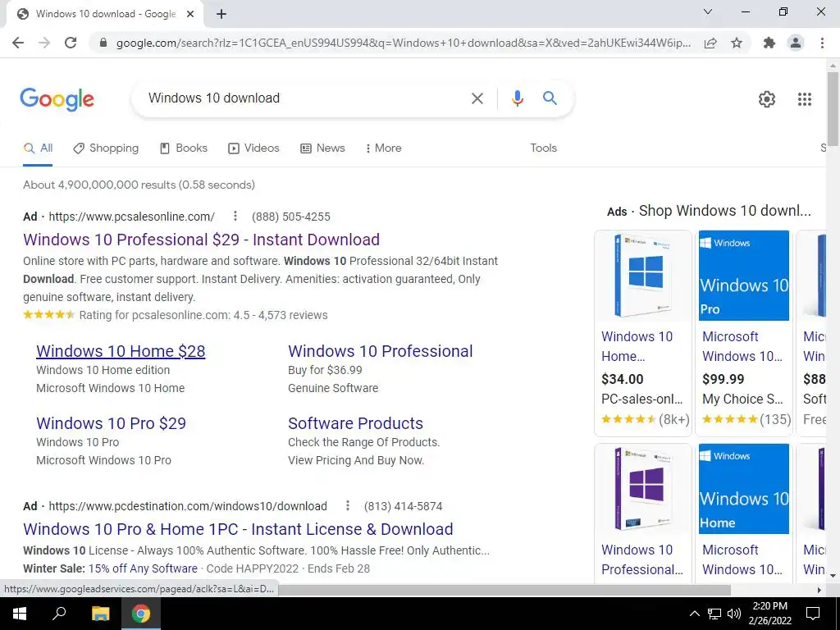
Task: Open the network status tray icon
Action: 714,614
